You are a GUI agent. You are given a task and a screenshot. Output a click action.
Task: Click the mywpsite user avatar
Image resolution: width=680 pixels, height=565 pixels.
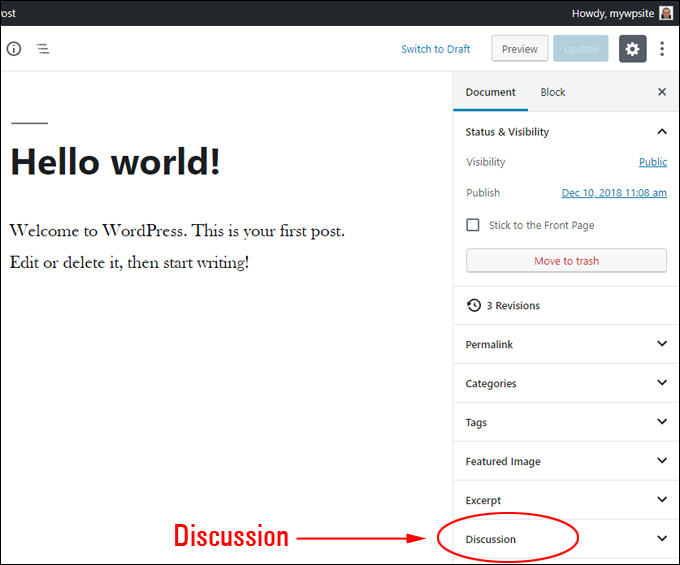666,13
